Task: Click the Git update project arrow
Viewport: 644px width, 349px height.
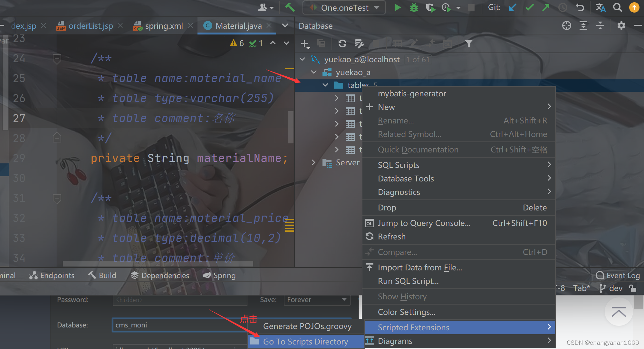Action: click(513, 7)
